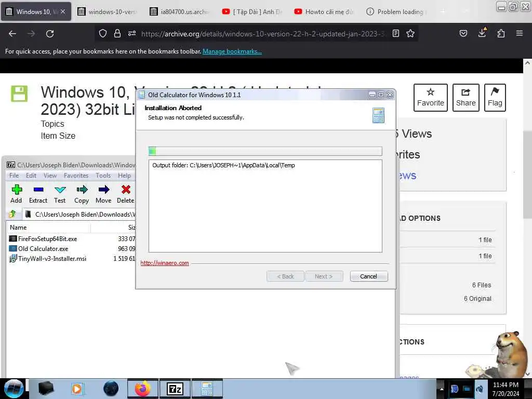The image size is (532, 399).
Task: Open 7-Zip Help menu
Action: click(x=124, y=176)
